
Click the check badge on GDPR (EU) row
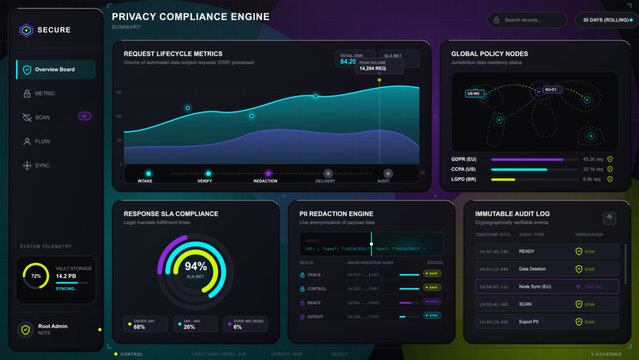click(610, 159)
